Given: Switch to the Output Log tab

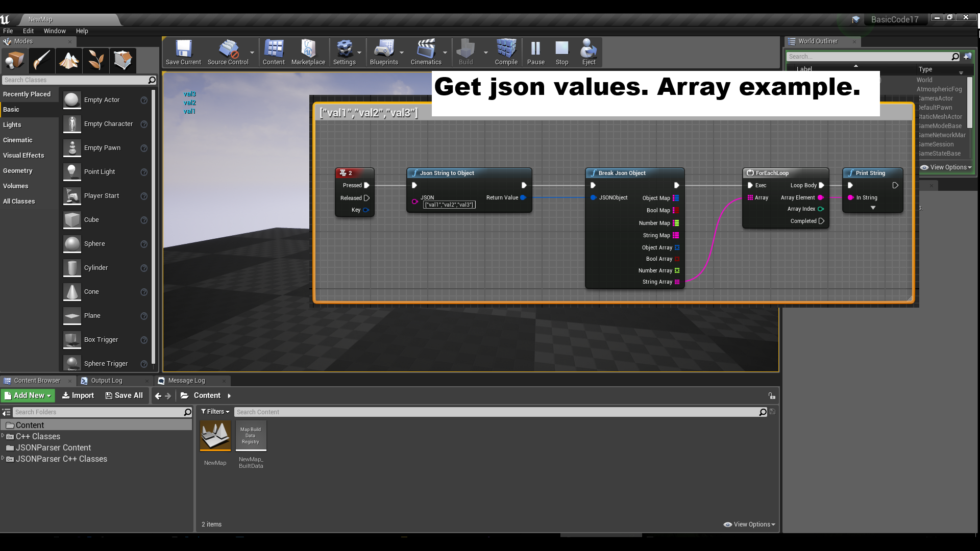Looking at the screenshot, I should click(x=107, y=381).
